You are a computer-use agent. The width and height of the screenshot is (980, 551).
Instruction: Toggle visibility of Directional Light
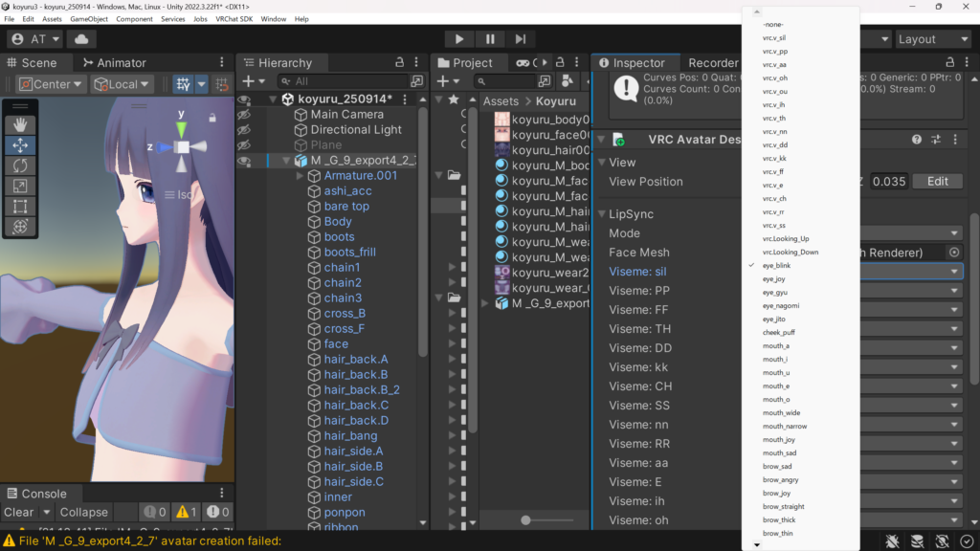pos(244,130)
